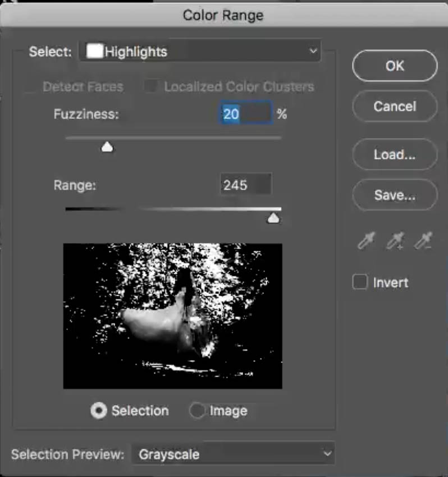448x477 pixels.
Task: Click the Save... button
Action: [394, 195]
